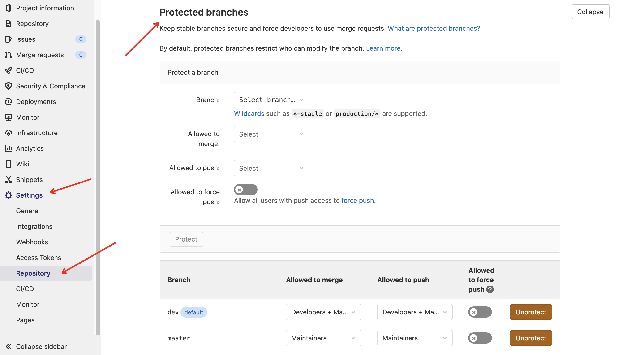Open Merge requests via sidebar icon
The width and height of the screenshot is (644, 355).
click(8, 55)
